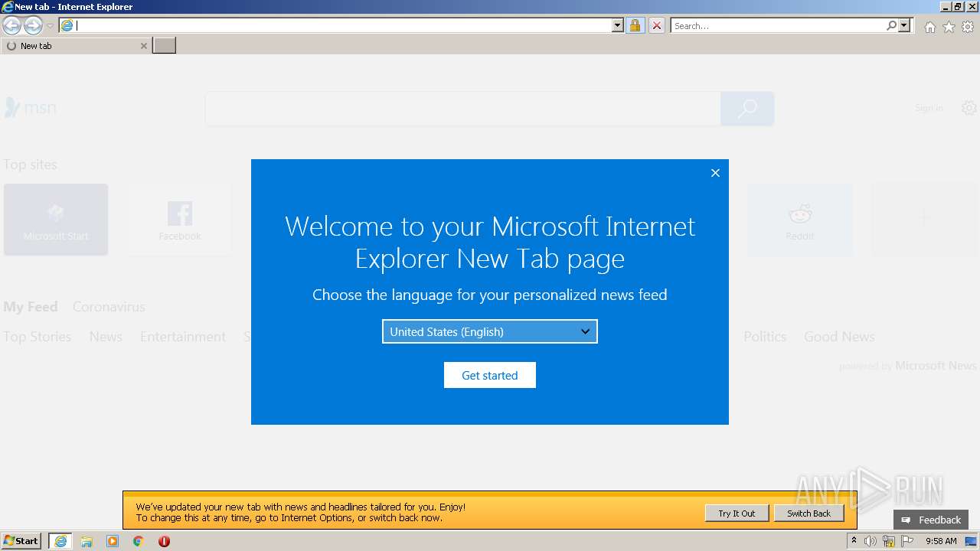Viewport: 980px width, 551px height.
Task: Stop loading with the red X button
Action: point(657,25)
